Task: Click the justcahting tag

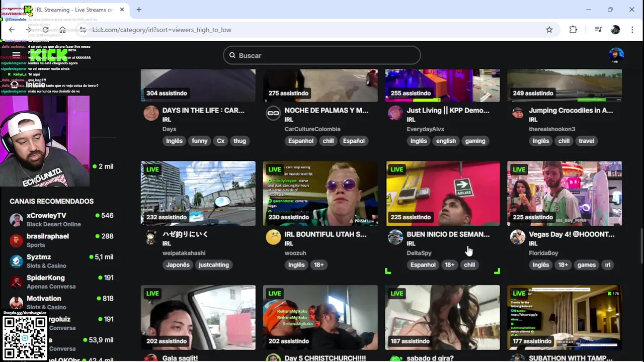Action: (213, 265)
